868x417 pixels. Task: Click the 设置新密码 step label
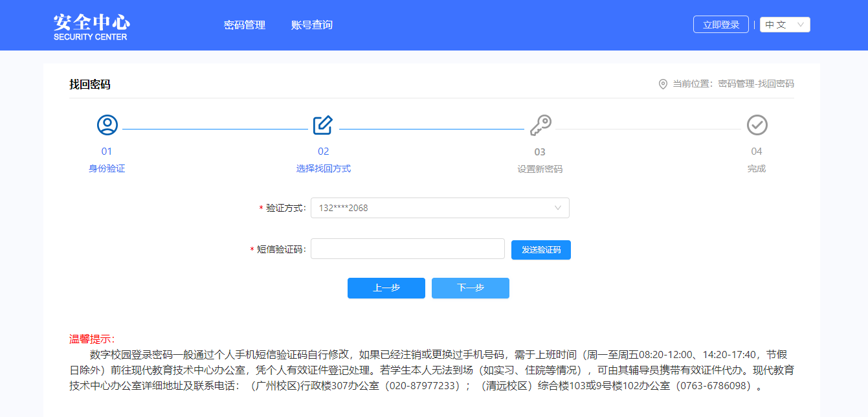pyautogui.click(x=540, y=169)
